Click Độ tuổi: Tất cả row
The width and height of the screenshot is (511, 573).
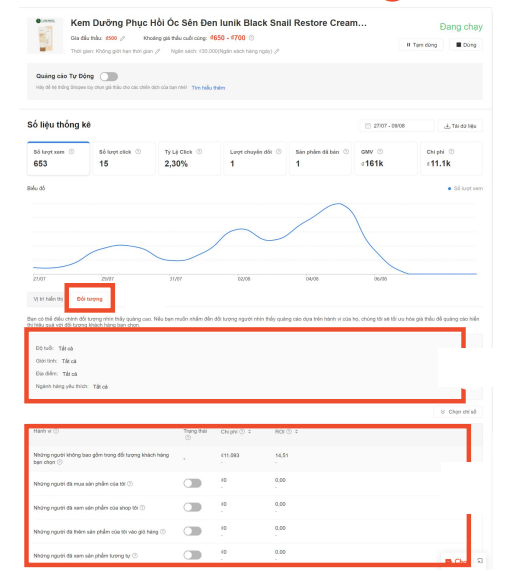pyautogui.click(x=54, y=348)
